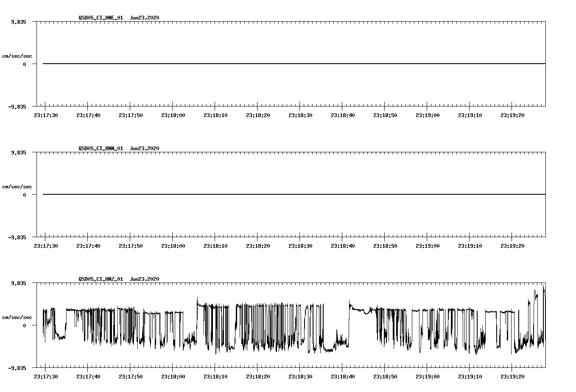Click 23:17:30 time label under the HNZ plot
This screenshot has height=392, width=576.
[46, 376]
